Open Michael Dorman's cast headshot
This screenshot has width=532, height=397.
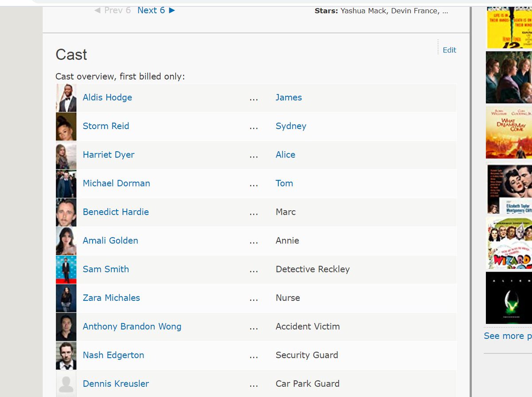[66, 184]
